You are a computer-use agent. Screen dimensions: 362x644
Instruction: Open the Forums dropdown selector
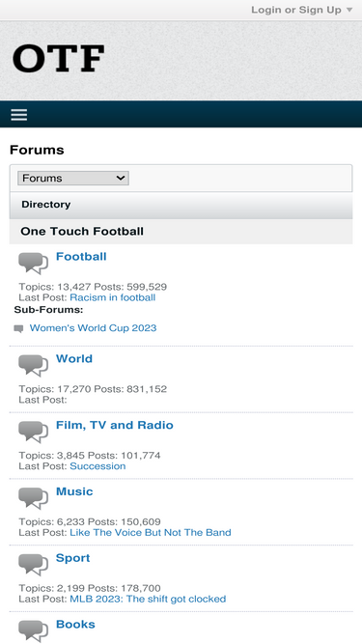click(x=73, y=179)
